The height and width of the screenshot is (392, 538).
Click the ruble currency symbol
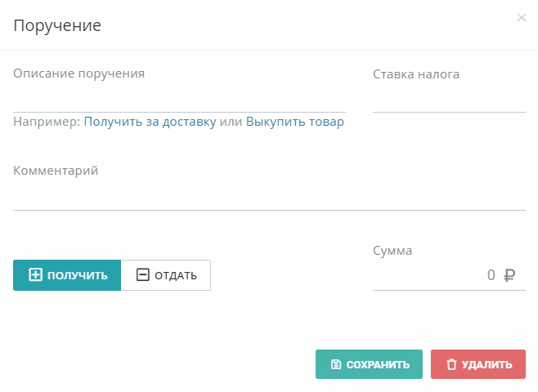(x=509, y=275)
